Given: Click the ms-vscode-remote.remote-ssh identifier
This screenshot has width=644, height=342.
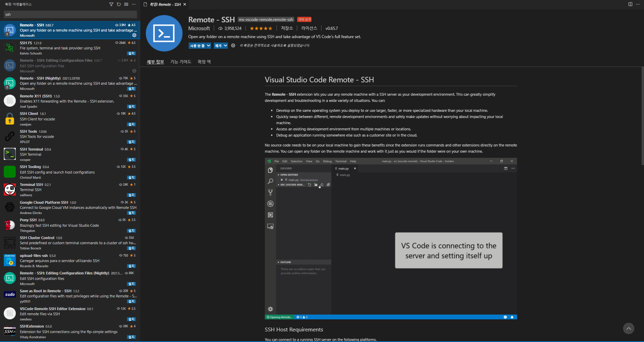Looking at the screenshot, I should point(266,20).
